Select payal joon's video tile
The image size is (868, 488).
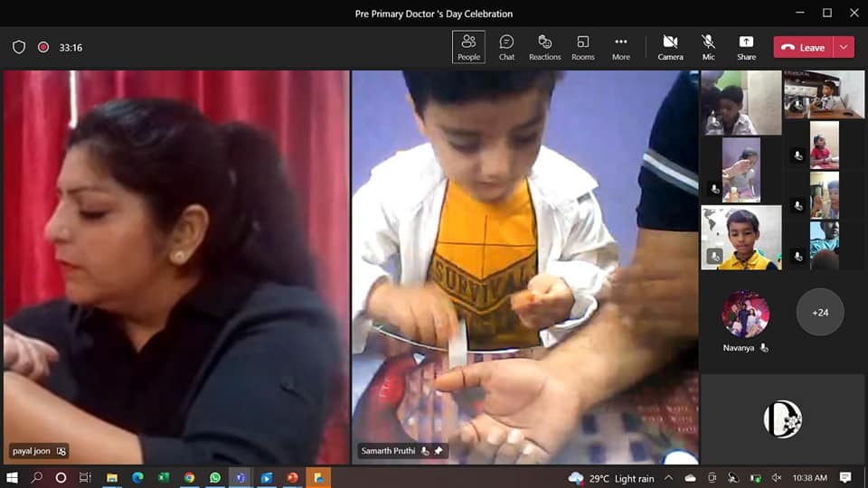pyautogui.click(x=176, y=267)
